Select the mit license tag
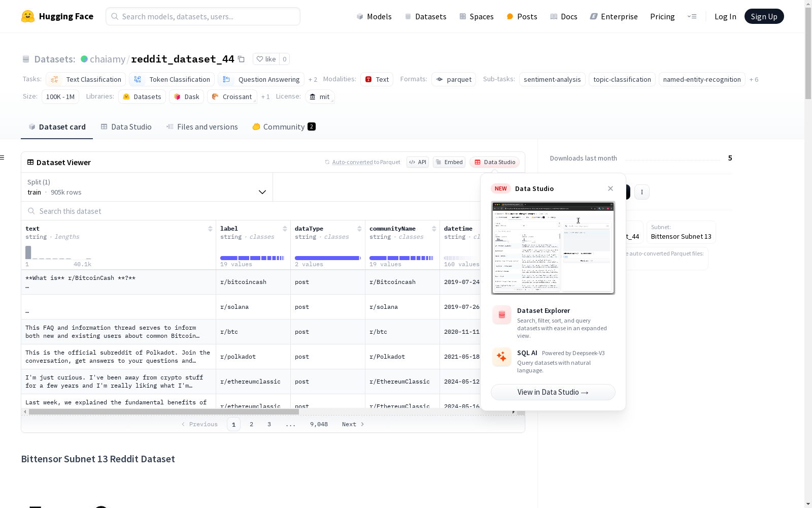The height and width of the screenshot is (508, 812). [320, 97]
